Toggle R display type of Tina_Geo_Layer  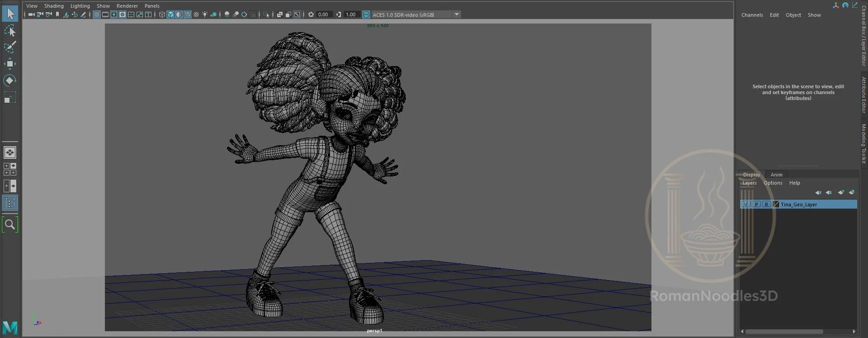point(767,205)
